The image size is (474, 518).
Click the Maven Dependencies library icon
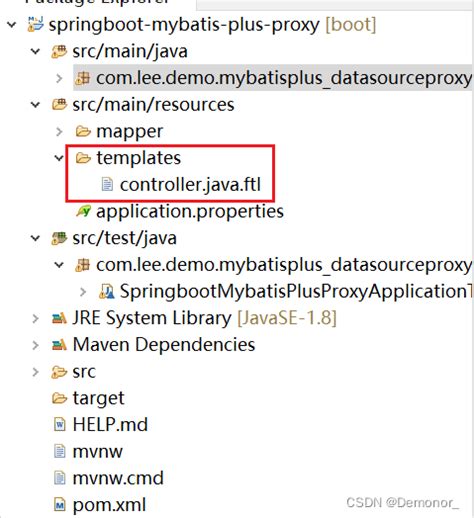point(59,345)
